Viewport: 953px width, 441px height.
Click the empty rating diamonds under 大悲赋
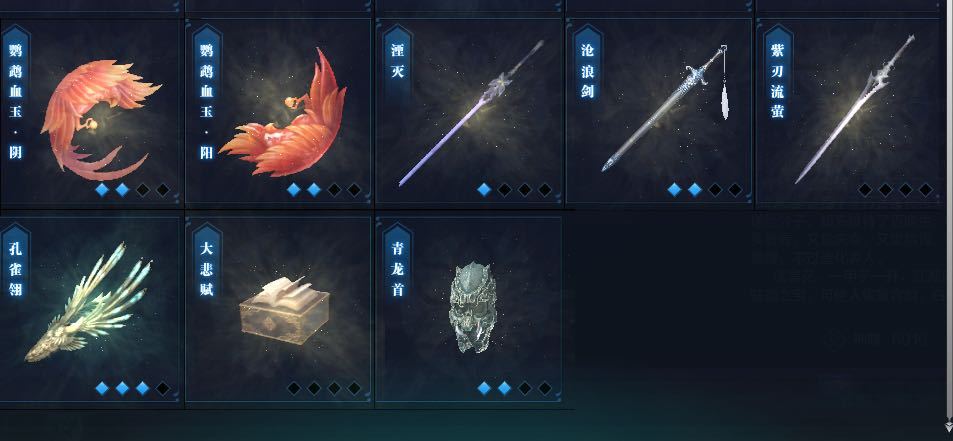click(x=323, y=388)
